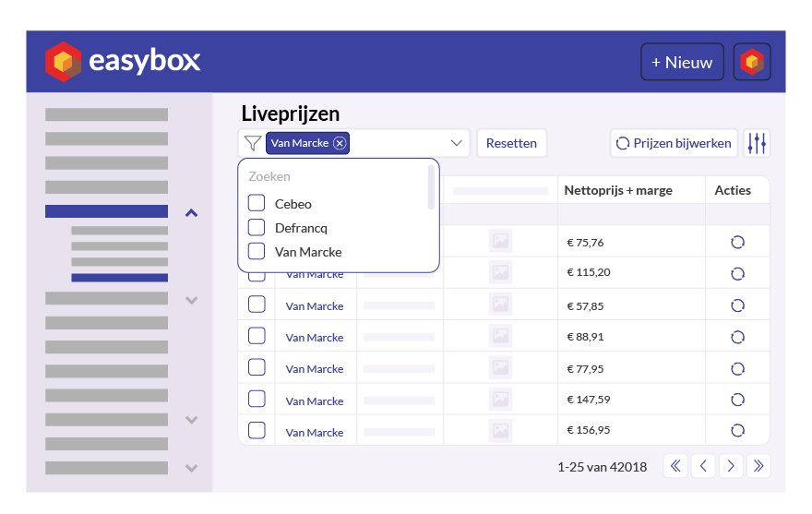The width and height of the screenshot is (812, 514).
Task: Select the highlighted sidebar submenu item
Action: [120, 278]
